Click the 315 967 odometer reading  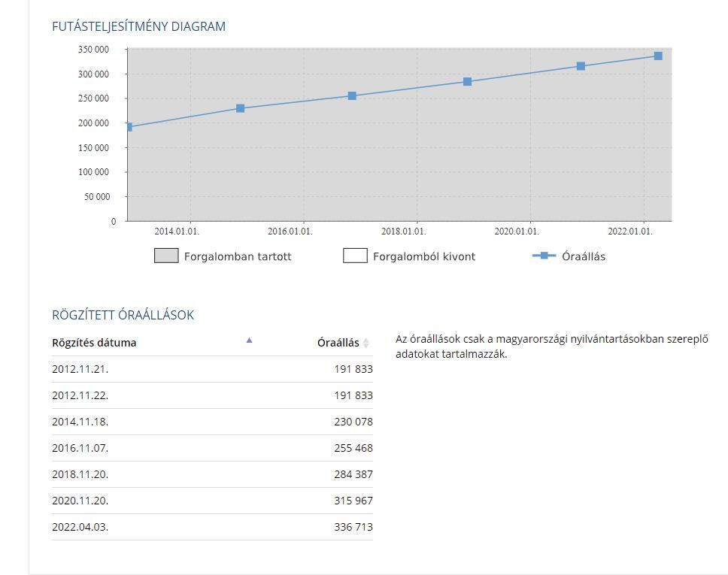(353, 501)
